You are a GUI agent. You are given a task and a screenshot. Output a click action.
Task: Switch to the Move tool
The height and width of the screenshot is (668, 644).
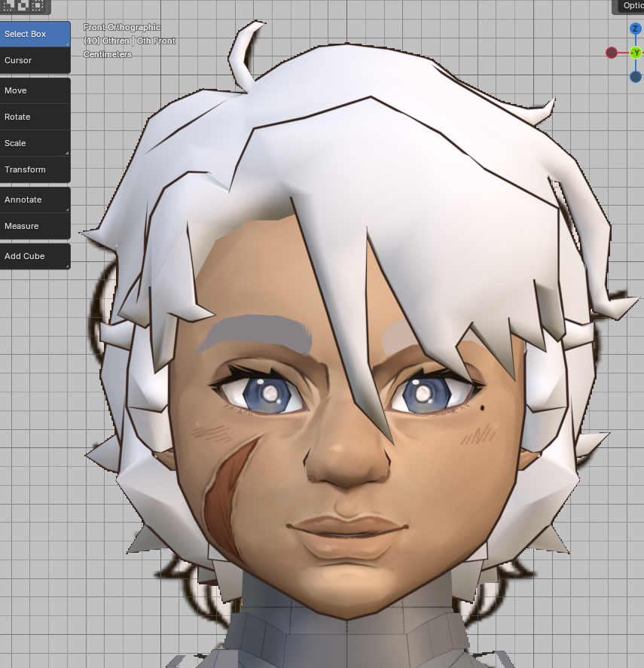(35, 90)
